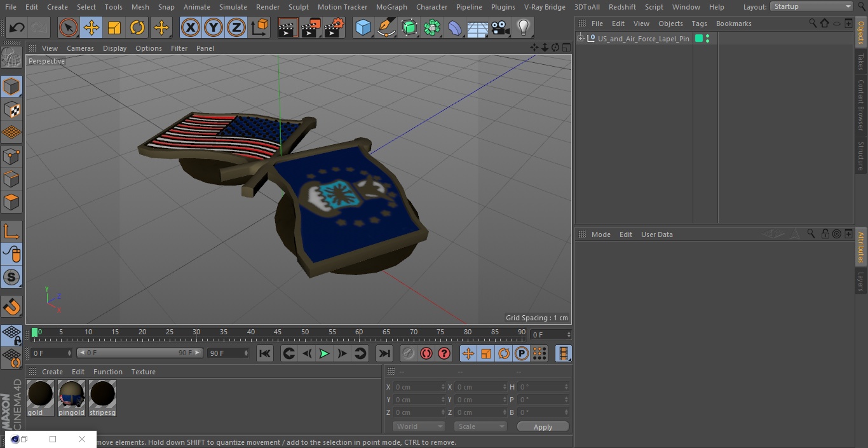
Task: Switch to Edges mode
Action: click(x=11, y=179)
